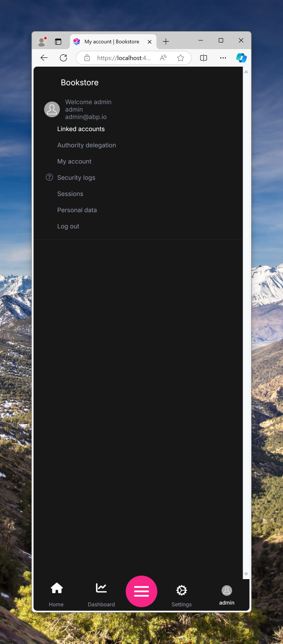The height and width of the screenshot is (644, 283).
Task: Click the Log out link
Action: 68,226
